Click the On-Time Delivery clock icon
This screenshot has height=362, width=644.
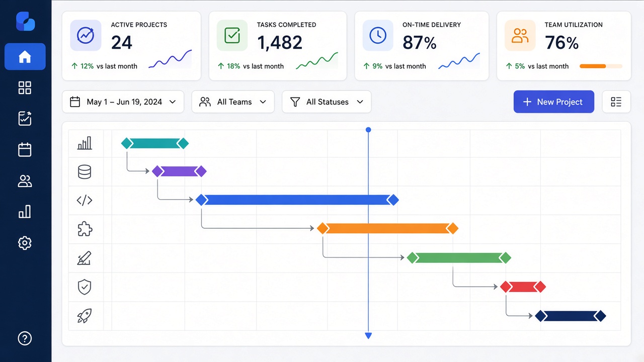(378, 35)
